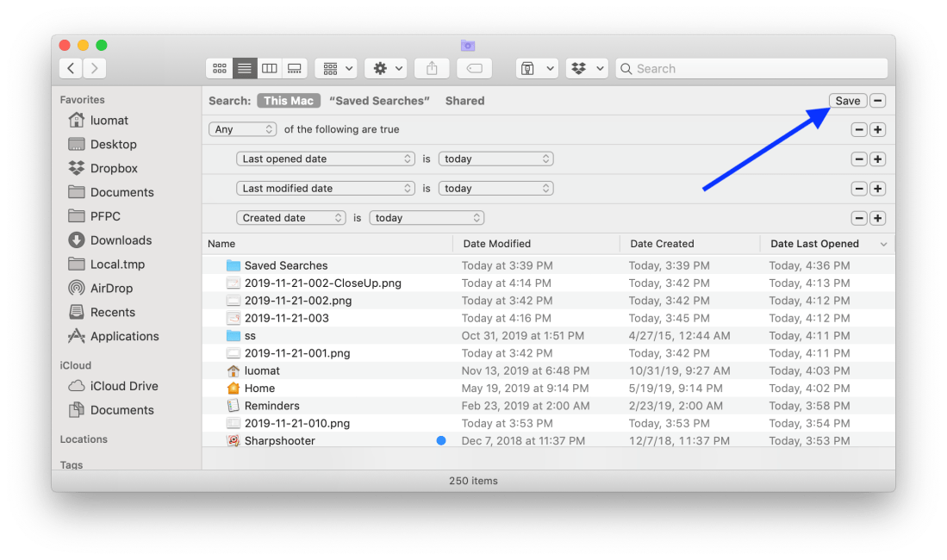
Task: Remove the Created date criterion row
Action: click(x=859, y=219)
